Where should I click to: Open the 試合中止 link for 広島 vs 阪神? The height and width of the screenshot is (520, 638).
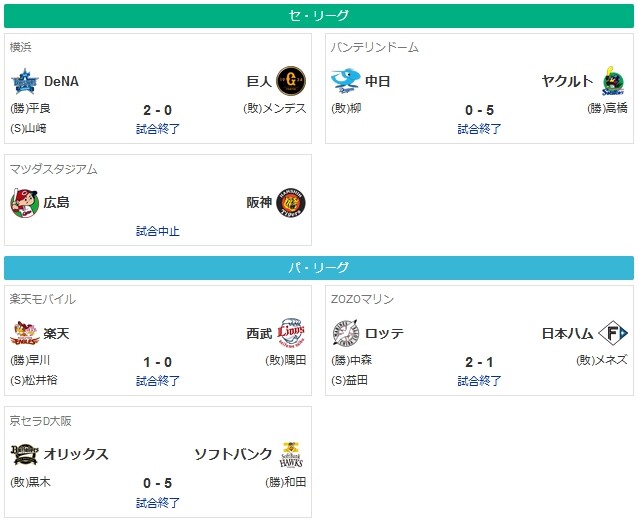tap(158, 231)
